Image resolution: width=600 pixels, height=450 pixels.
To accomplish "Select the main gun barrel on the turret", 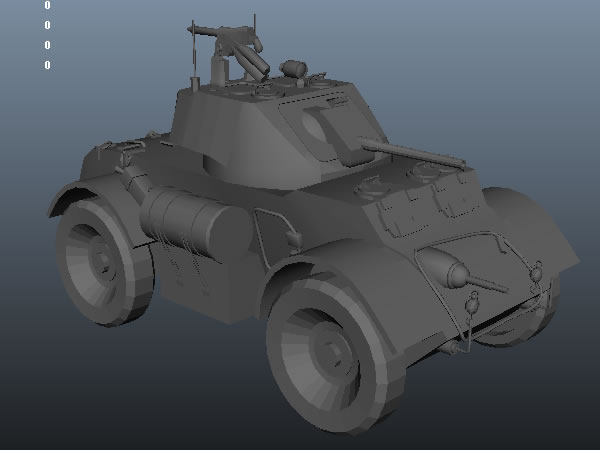I will 412,153.
